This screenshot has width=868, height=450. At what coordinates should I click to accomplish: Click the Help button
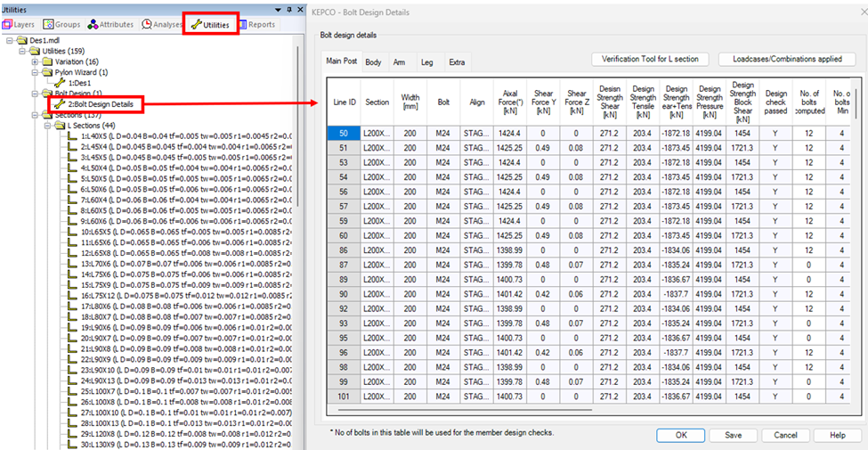[x=837, y=435]
